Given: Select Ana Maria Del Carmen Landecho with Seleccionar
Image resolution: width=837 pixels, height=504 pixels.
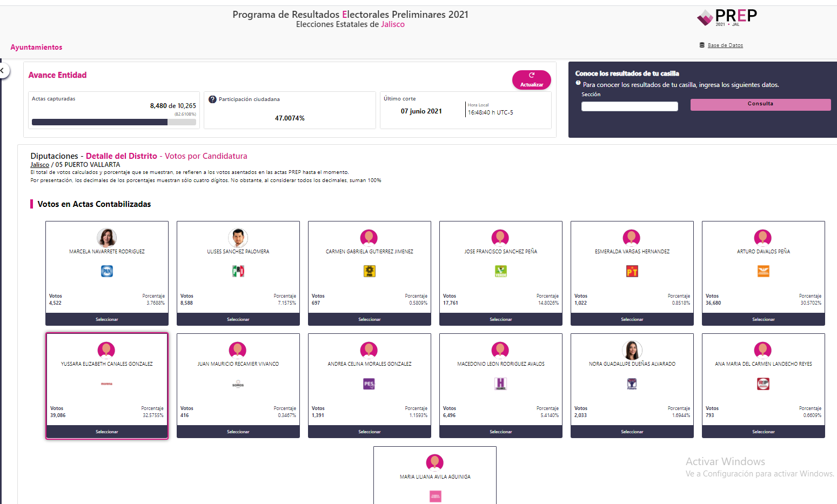Looking at the screenshot, I should pyautogui.click(x=764, y=432).
